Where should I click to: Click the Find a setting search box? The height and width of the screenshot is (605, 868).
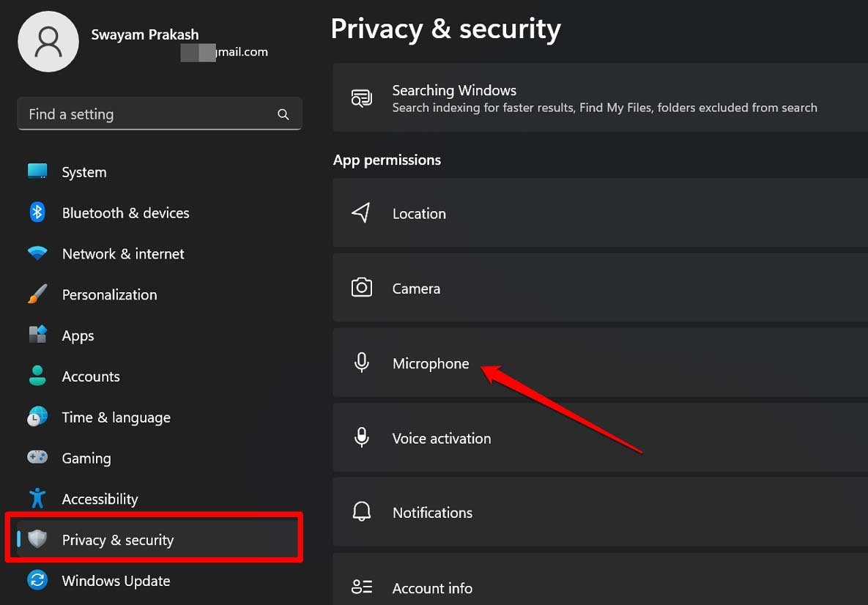tap(146, 114)
